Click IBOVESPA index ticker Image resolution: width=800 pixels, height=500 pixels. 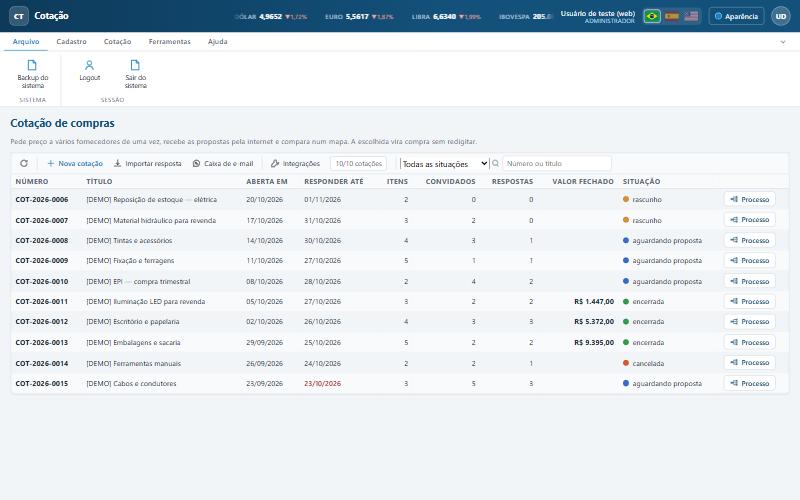[526, 16]
